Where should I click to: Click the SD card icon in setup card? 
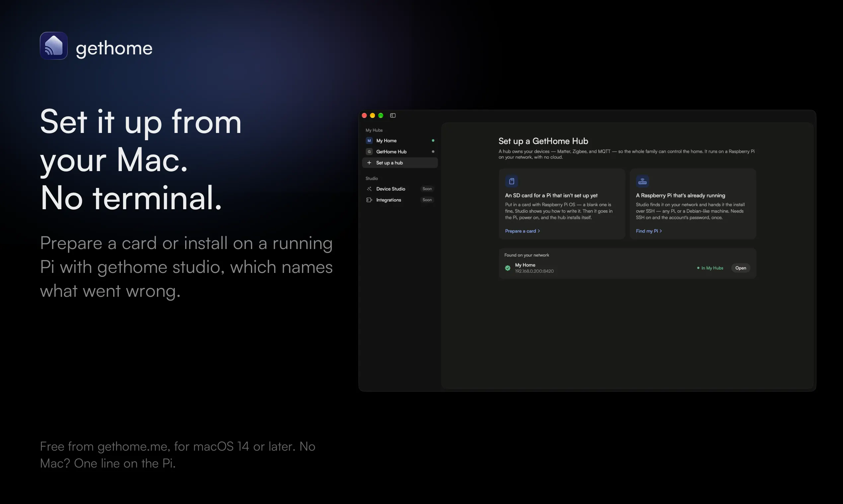coord(511,181)
